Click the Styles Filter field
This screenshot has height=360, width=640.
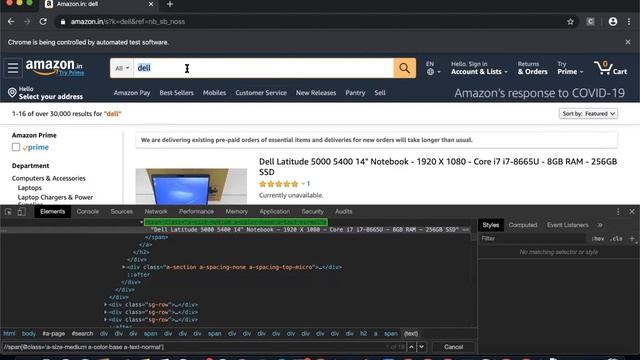pos(532,238)
